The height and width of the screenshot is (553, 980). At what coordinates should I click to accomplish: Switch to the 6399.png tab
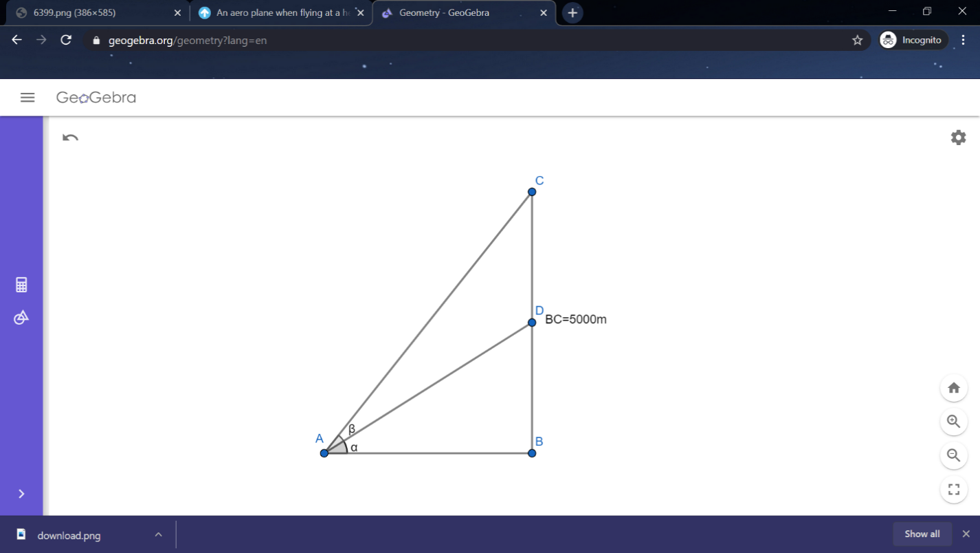[x=96, y=13]
